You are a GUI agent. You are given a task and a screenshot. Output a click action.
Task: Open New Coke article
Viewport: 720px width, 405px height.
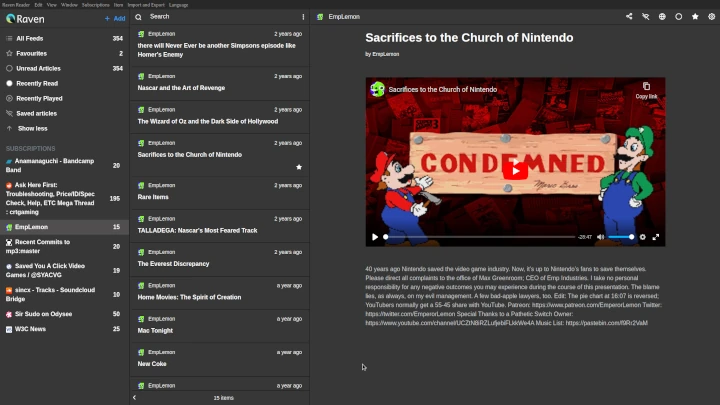pos(220,360)
